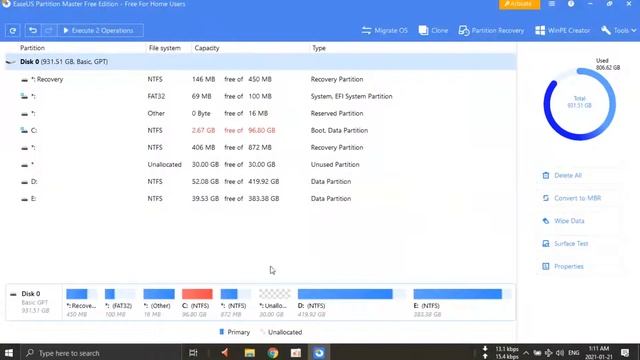Open WinPE Creator
The image size is (640, 360).
point(562,31)
